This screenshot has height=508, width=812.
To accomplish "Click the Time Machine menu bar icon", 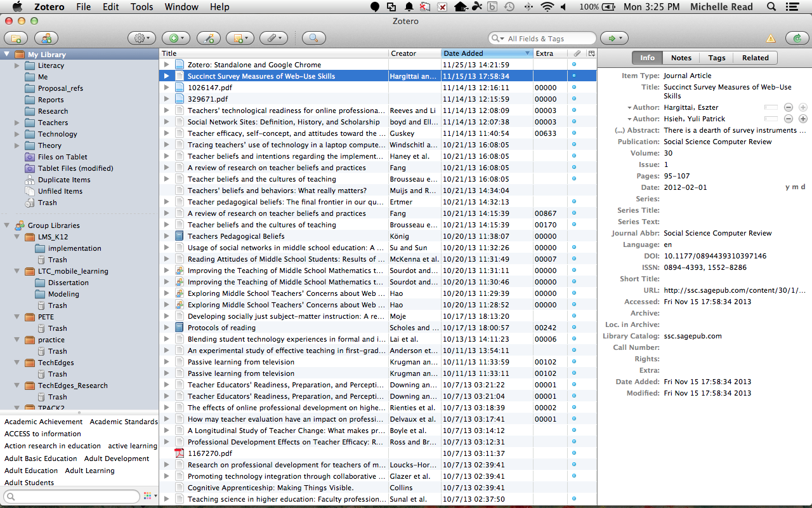I will (x=509, y=7).
